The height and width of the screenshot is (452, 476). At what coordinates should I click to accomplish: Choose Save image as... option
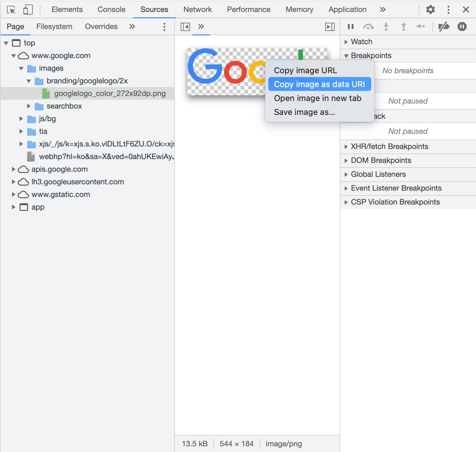coord(319,112)
